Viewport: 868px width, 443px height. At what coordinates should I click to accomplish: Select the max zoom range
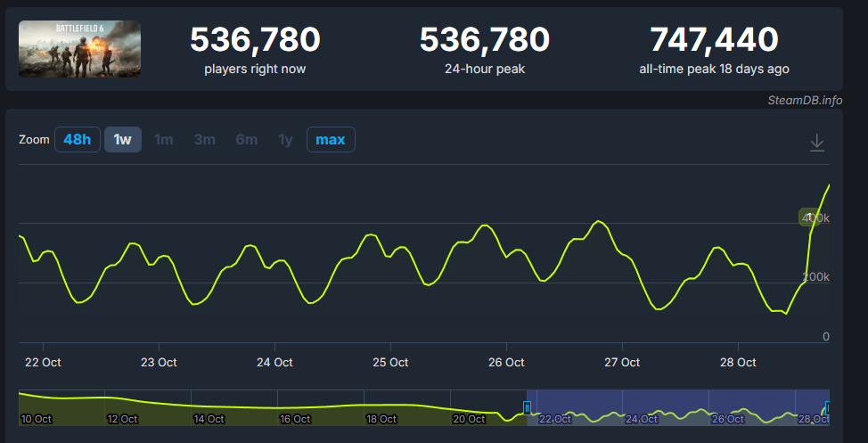tap(331, 140)
